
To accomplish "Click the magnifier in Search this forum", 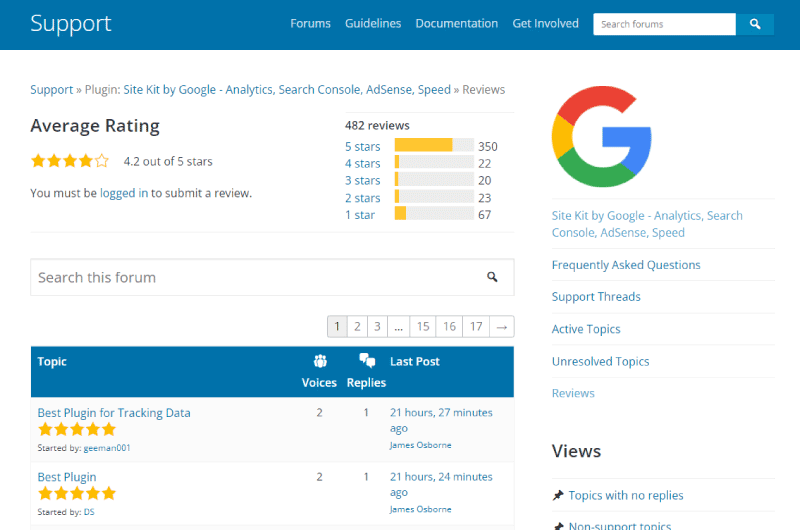I will point(492,277).
